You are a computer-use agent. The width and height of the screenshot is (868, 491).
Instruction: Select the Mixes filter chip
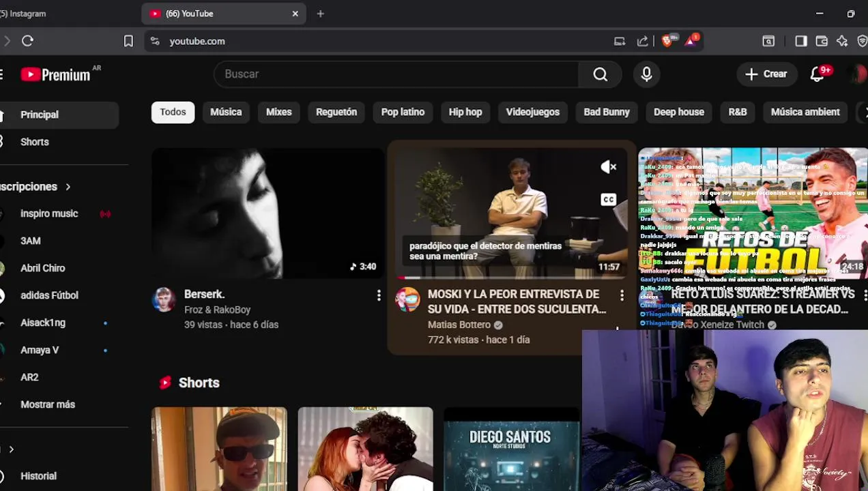pos(278,112)
